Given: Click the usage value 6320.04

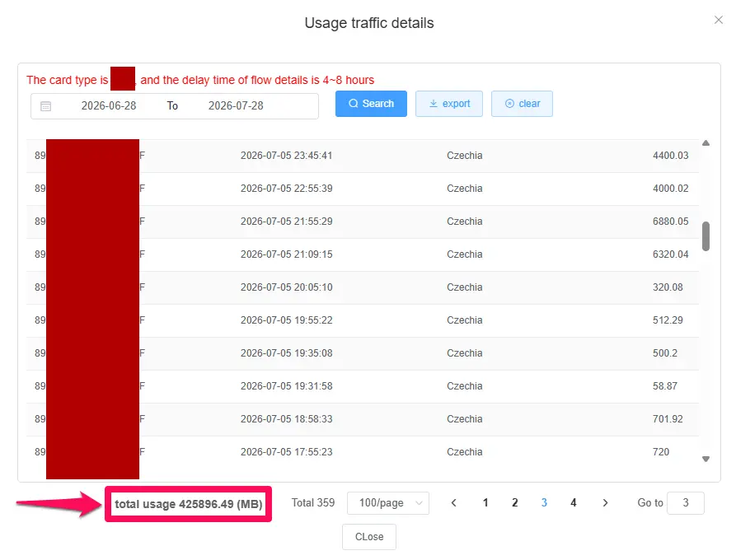Looking at the screenshot, I should 670,254.
